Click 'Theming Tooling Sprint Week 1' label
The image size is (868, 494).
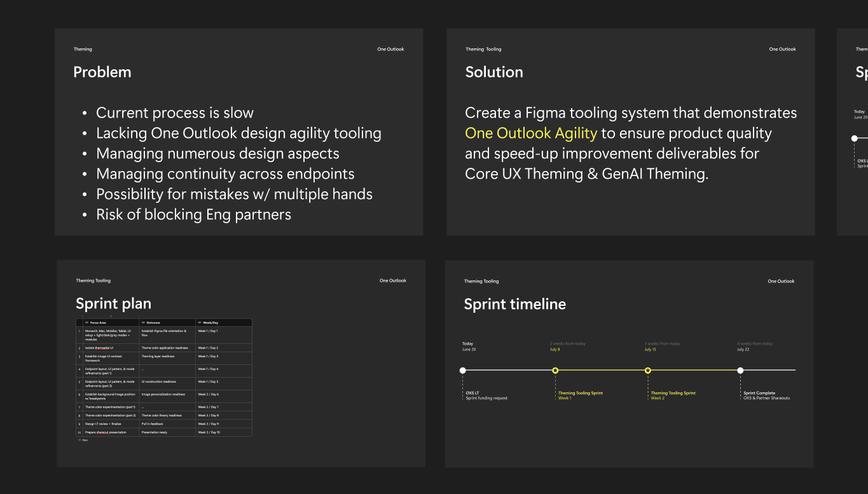pos(581,395)
